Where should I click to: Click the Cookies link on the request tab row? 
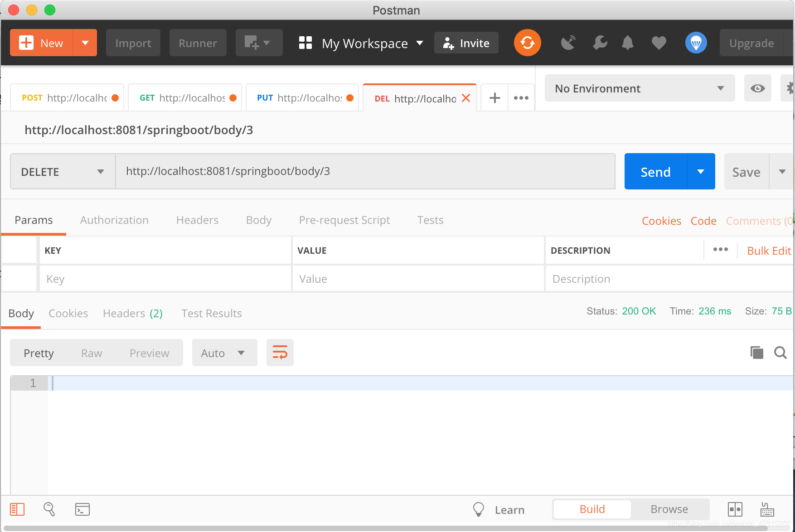tap(661, 221)
